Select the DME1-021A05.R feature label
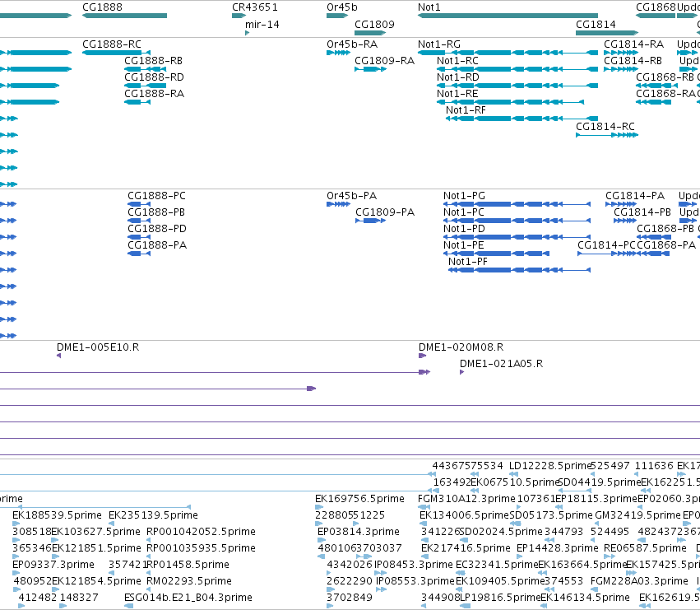 [501, 364]
